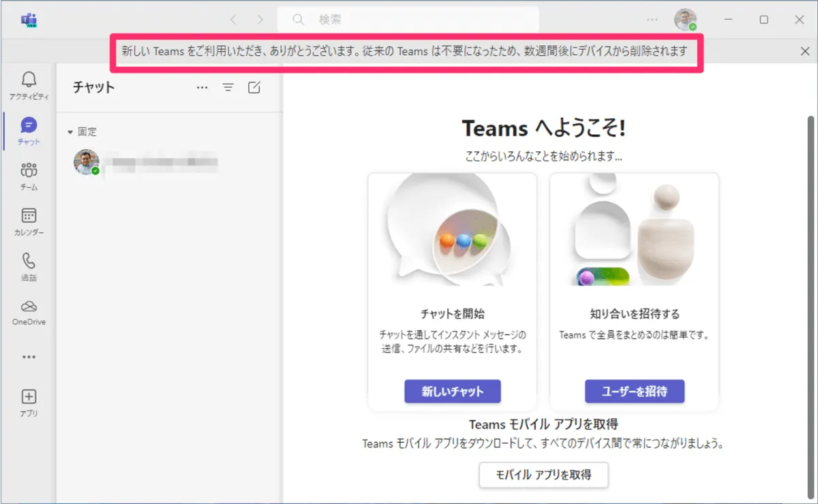This screenshot has width=818, height=504.
Task: Open settings and more ellipsis in title bar
Action: coord(652,20)
